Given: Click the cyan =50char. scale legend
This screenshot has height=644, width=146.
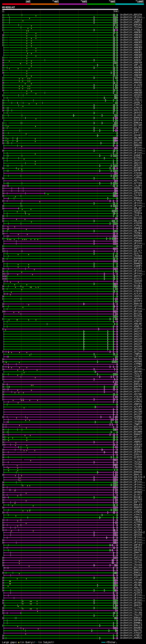Looking at the screenshot, I should coord(109,642).
